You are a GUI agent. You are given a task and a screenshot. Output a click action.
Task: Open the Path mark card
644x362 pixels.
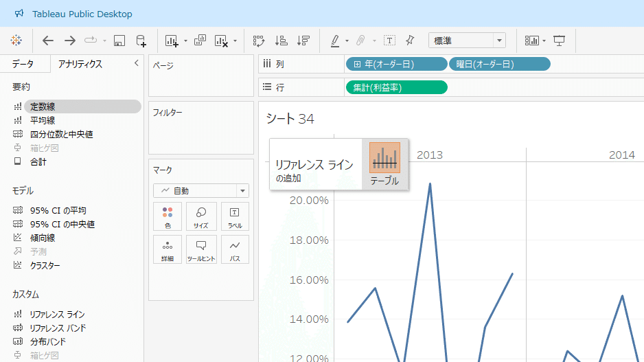(x=235, y=250)
